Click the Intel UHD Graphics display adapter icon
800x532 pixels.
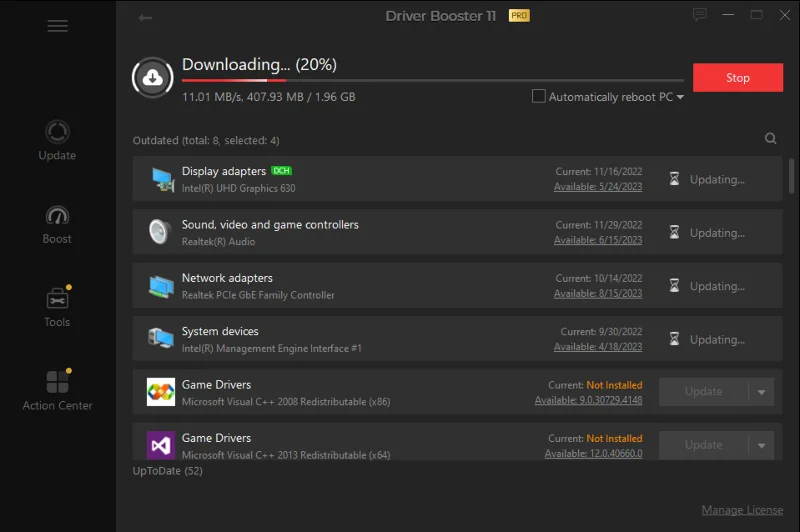[x=161, y=179]
